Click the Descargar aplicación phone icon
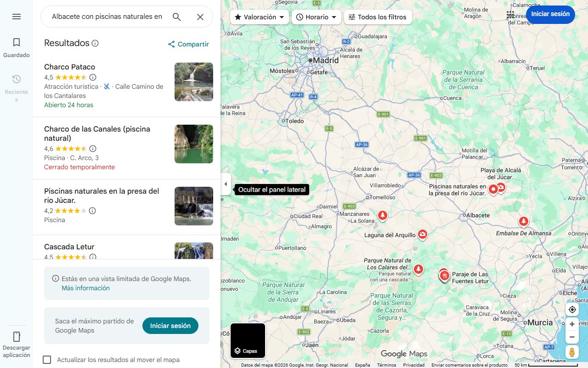588x368 pixels. tap(17, 337)
